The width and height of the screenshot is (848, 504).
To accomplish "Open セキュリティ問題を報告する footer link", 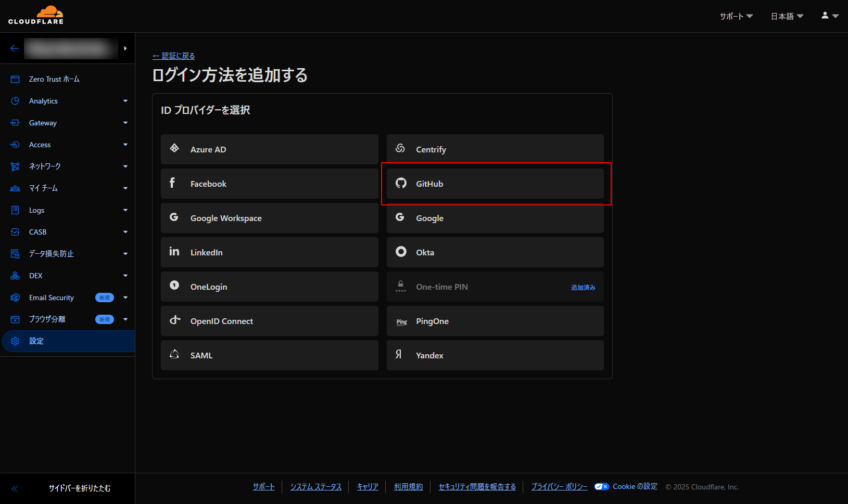I will [x=477, y=487].
